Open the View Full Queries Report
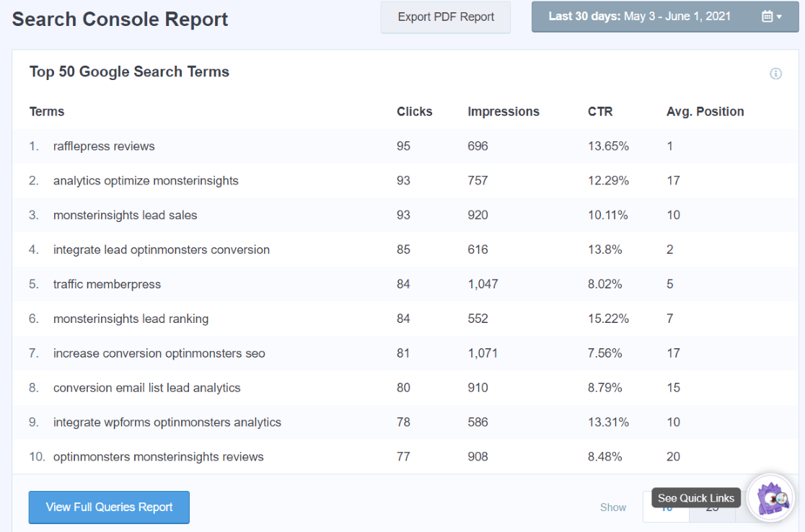 (x=109, y=507)
